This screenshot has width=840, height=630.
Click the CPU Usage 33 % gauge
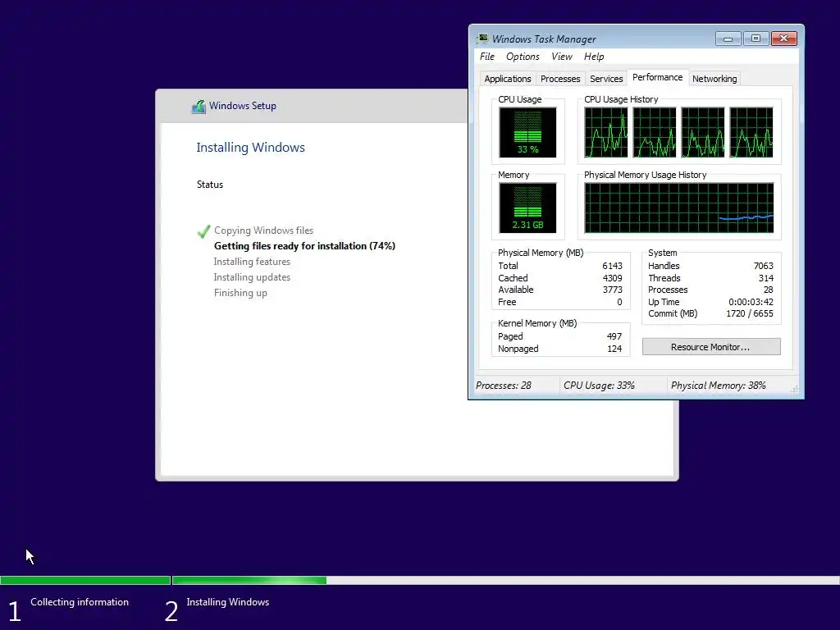coord(527,132)
